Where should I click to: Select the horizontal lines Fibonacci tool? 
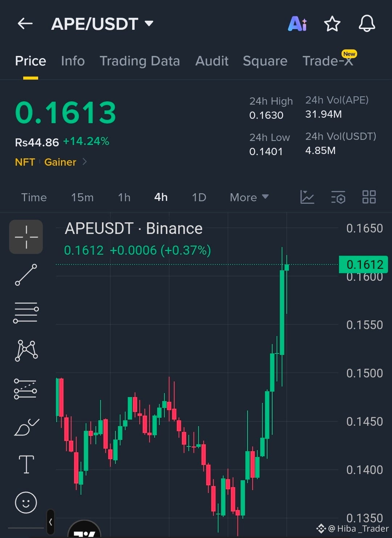[x=26, y=312]
